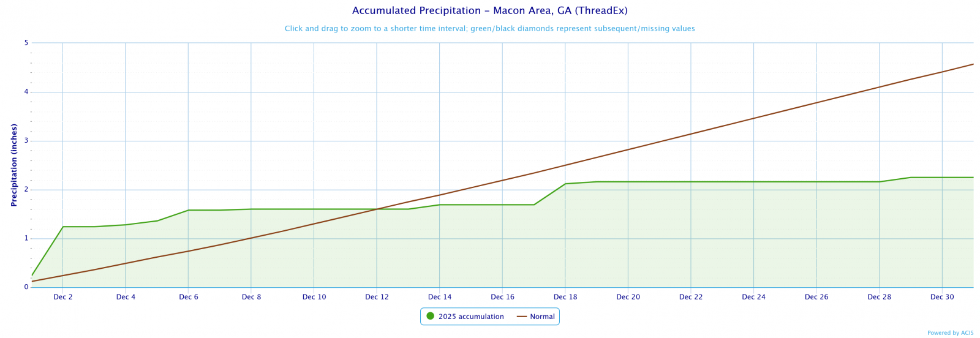This screenshot has height=338, width=980.
Task: Click the green circle legend marker
Action: click(x=430, y=317)
